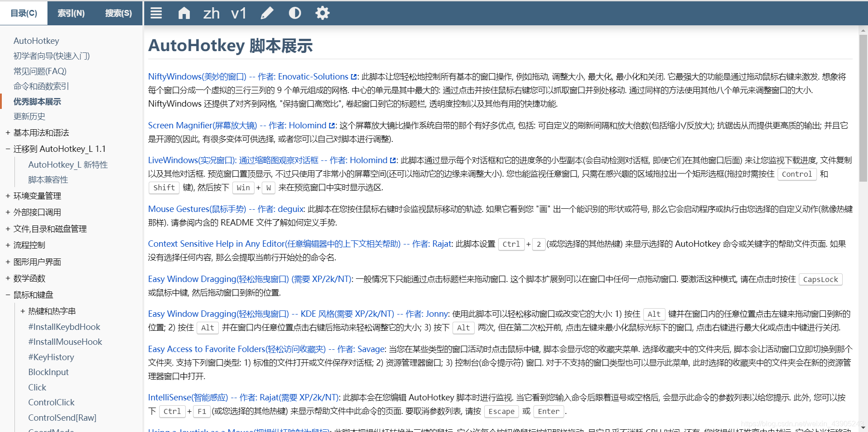
Task: Open 初学者向导(快速入门) entry
Action: 52,56
